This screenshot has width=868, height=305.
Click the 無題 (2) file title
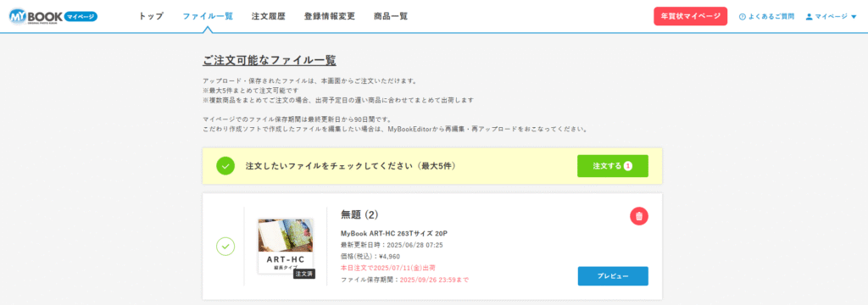click(359, 215)
